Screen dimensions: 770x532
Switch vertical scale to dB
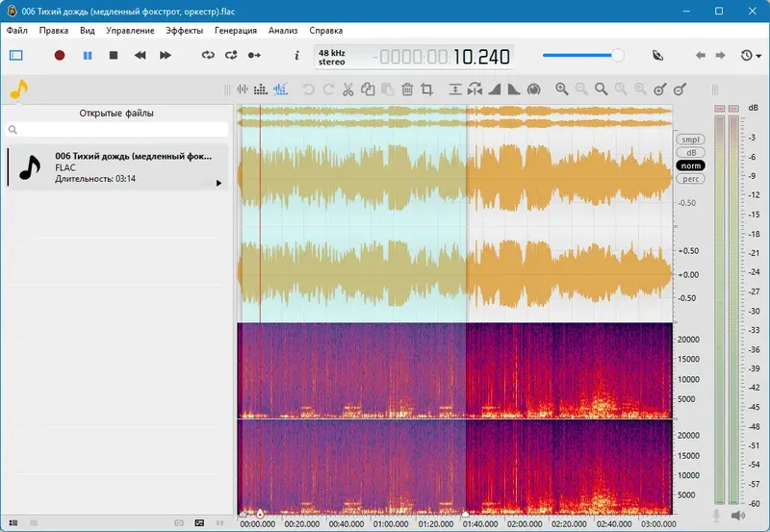pos(690,152)
